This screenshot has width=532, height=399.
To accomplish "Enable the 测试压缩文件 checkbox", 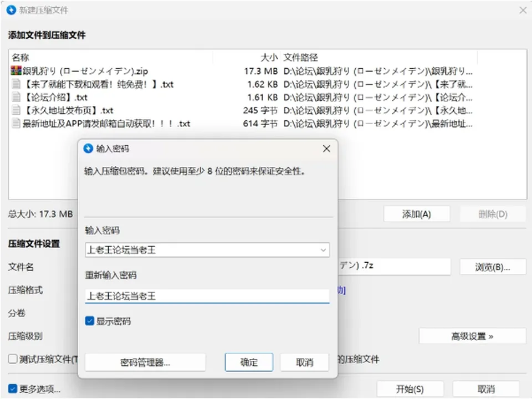I will coord(13,359).
